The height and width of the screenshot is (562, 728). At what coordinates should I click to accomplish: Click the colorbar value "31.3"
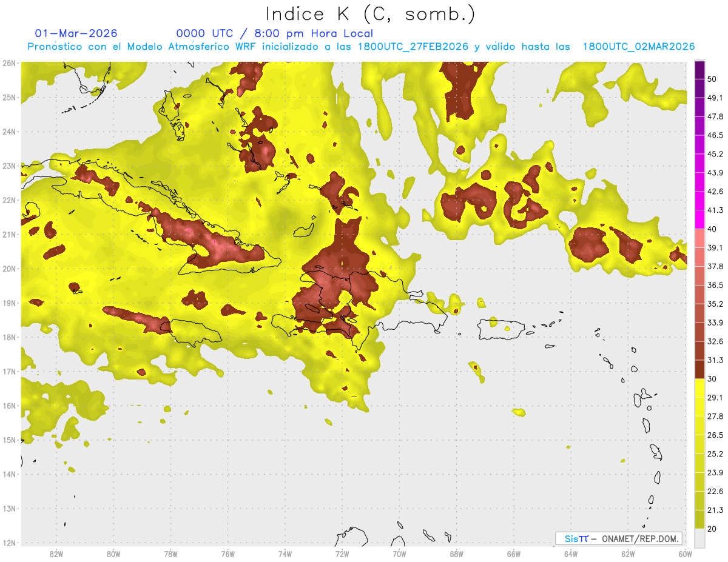point(715,360)
